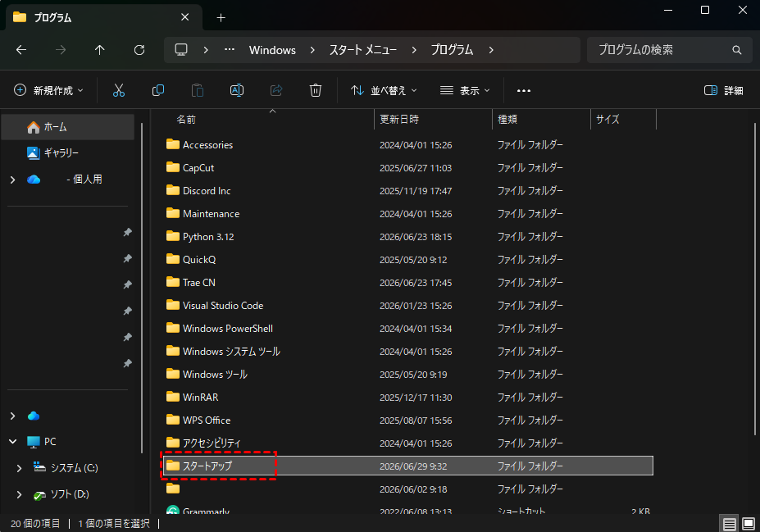760x532 pixels.
Task: Click the Cut scissors icon
Action: (x=119, y=91)
